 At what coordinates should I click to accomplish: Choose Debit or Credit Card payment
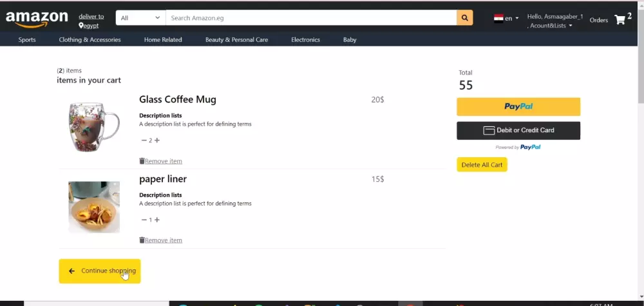tap(518, 130)
